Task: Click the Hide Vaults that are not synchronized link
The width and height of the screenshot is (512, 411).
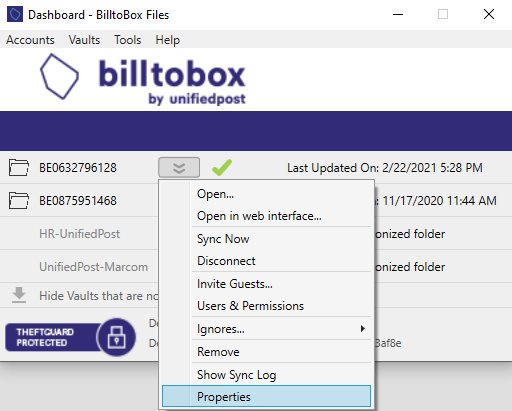Action: [98, 296]
